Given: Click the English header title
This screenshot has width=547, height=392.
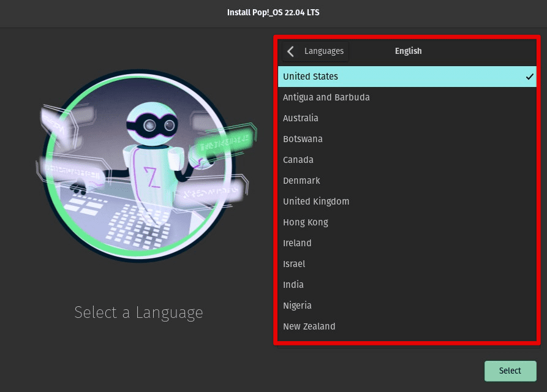Looking at the screenshot, I should (408, 51).
